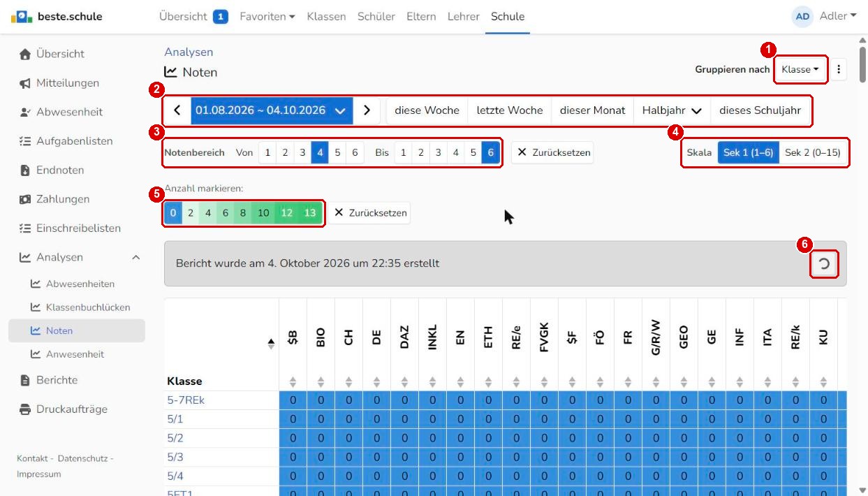The width and height of the screenshot is (868, 496).
Task: Sort the FR column
Action: pyautogui.click(x=628, y=382)
